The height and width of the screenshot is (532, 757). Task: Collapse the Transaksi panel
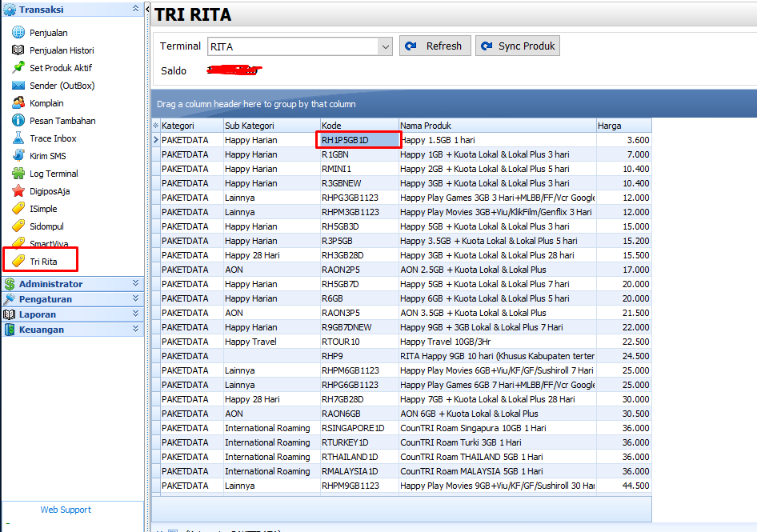click(136, 9)
